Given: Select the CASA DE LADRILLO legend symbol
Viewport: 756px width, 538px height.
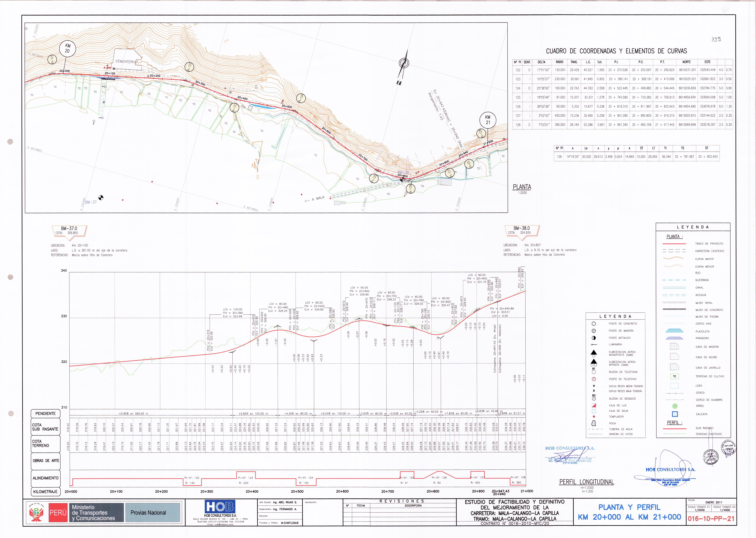Looking at the screenshot, I should click(x=675, y=367).
